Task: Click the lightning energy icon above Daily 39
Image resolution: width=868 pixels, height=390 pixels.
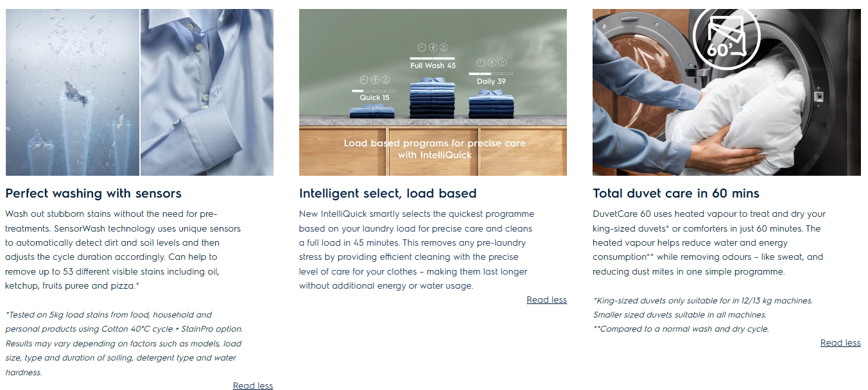Action: point(491,63)
